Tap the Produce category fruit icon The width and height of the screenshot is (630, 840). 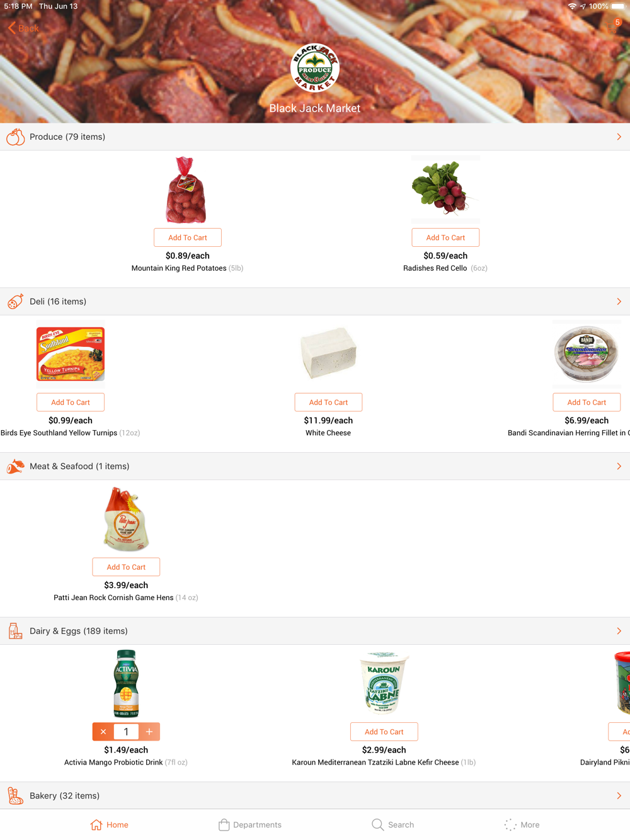pyautogui.click(x=15, y=137)
